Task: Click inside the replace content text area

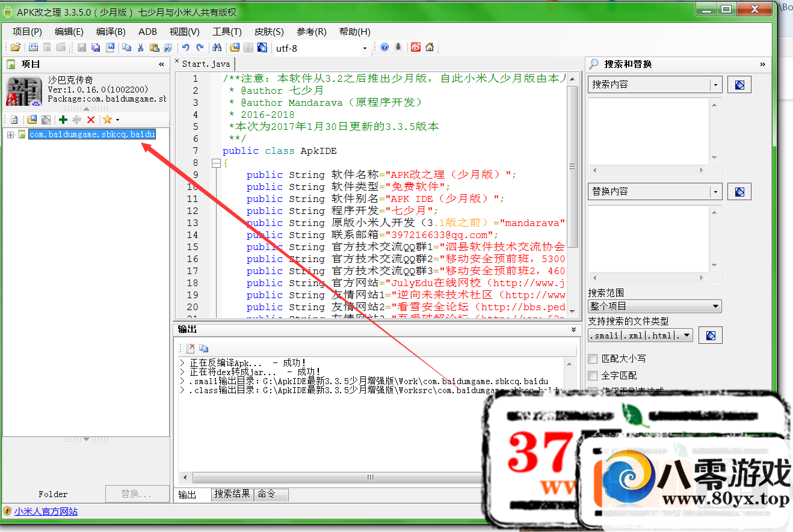Action: (649, 238)
